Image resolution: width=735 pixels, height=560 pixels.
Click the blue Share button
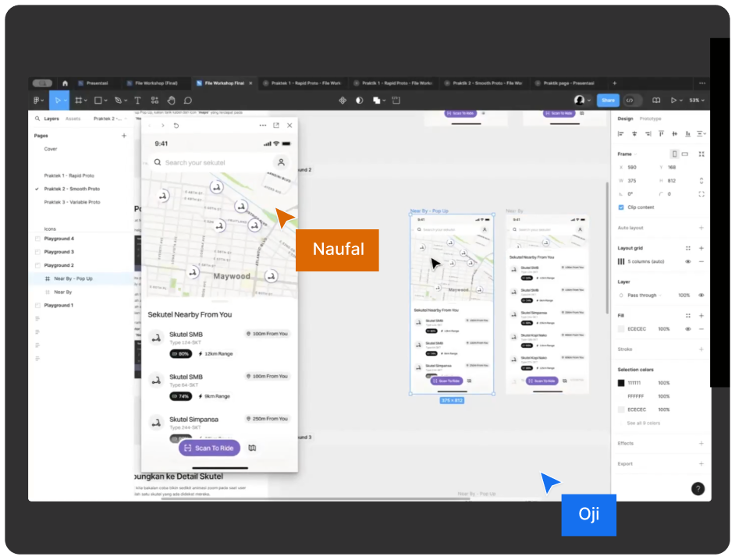tap(608, 101)
